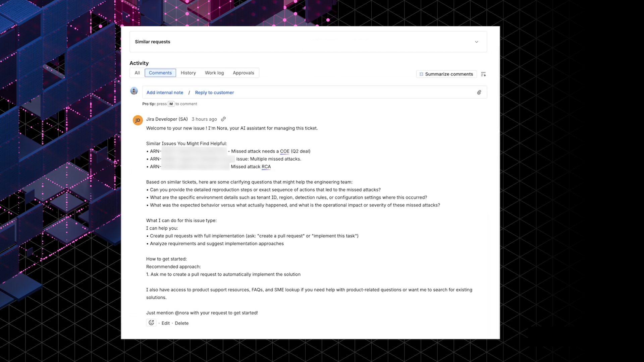644x362 pixels.
Task: Click the 3 hours ago timestamp
Action: 204,119
